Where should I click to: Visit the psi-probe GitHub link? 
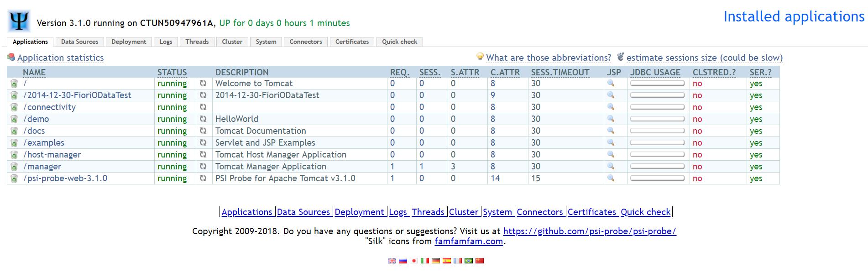pos(590,231)
